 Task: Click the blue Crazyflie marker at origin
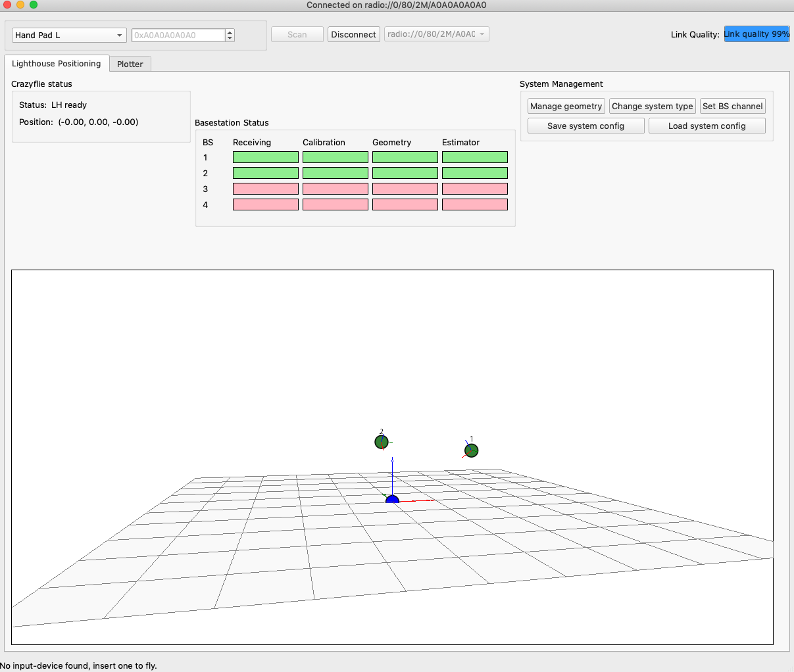392,500
